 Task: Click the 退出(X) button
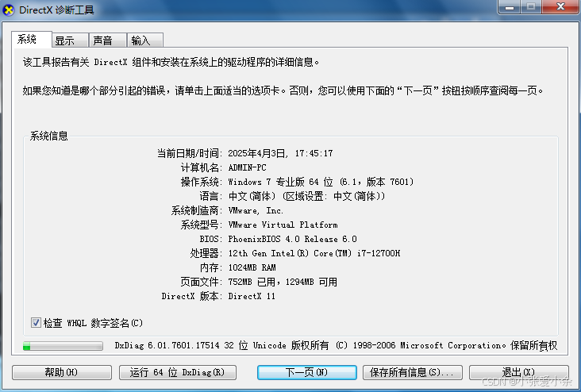tap(519, 372)
